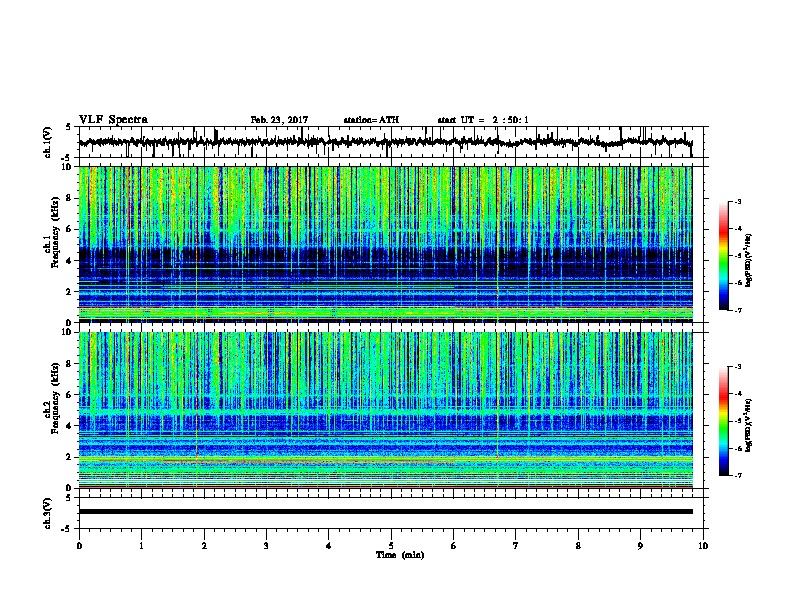
Task: Click the "-3" tick on ch.1 color bar
Action: click(737, 202)
